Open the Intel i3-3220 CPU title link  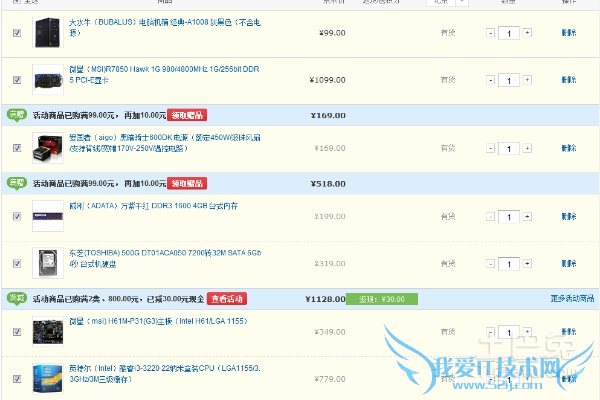(165, 374)
